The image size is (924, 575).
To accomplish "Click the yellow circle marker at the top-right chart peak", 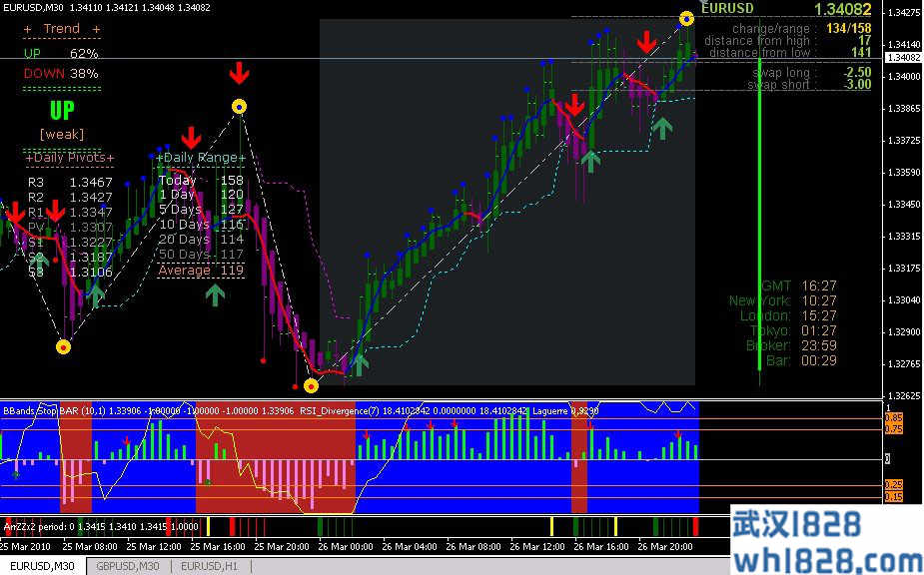I will coord(686,18).
